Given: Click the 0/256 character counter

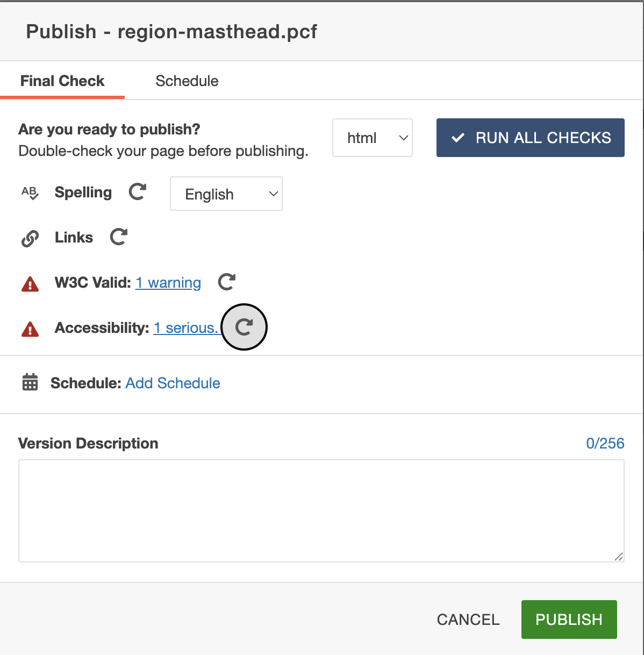Looking at the screenshot, I should coord(605,443).
